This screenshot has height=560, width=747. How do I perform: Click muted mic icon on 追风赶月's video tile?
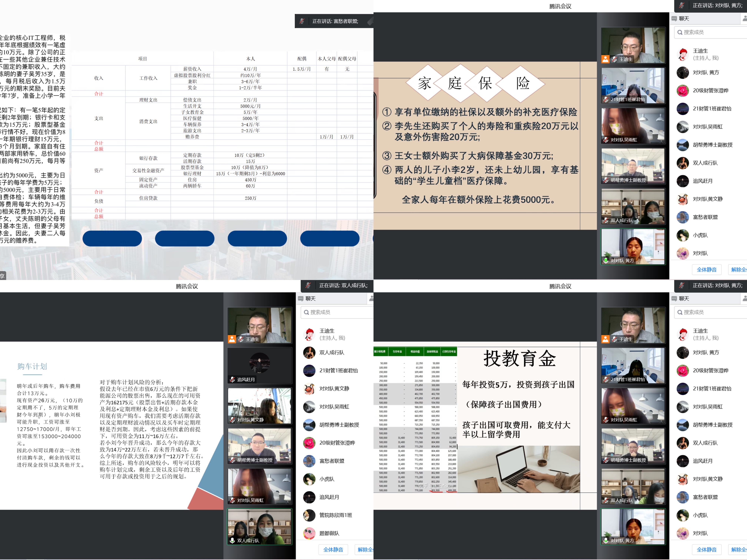(232, 379)
